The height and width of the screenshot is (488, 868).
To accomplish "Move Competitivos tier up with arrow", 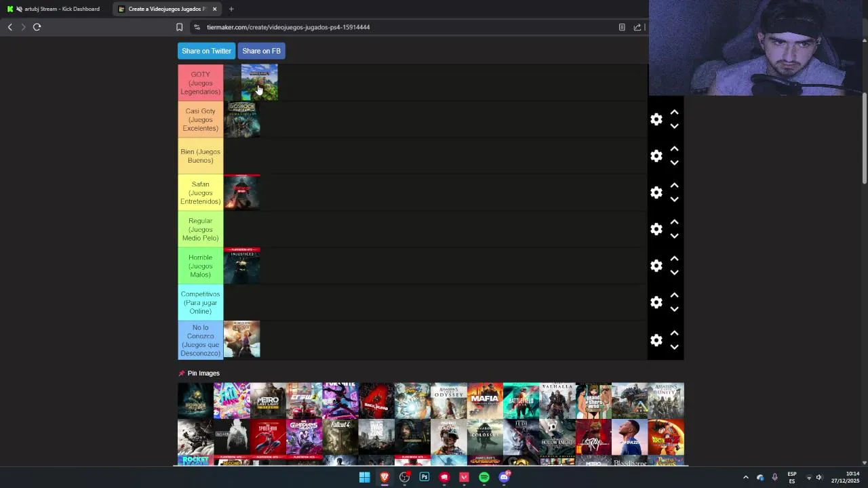I will pyautogui.click(x=674, y=296).
